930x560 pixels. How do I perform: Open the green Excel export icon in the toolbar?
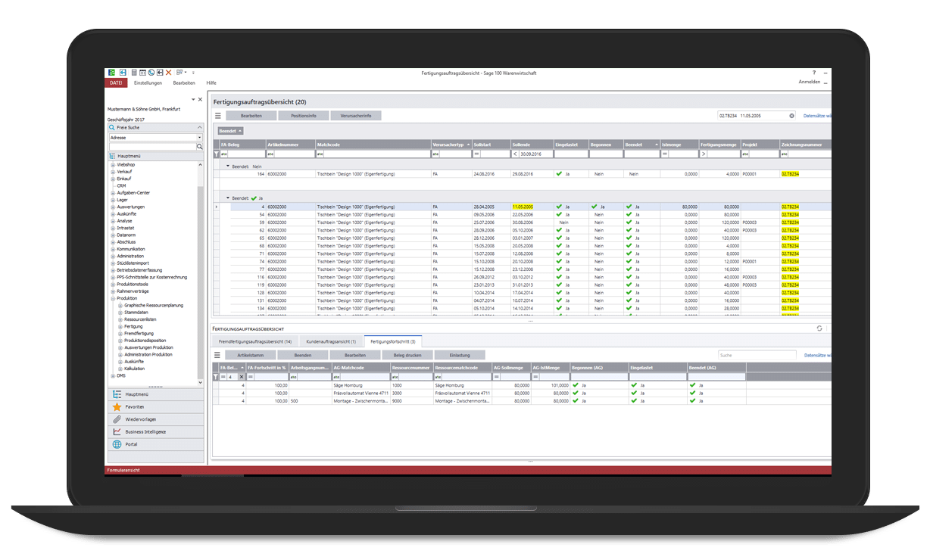(x=112, y=72)
